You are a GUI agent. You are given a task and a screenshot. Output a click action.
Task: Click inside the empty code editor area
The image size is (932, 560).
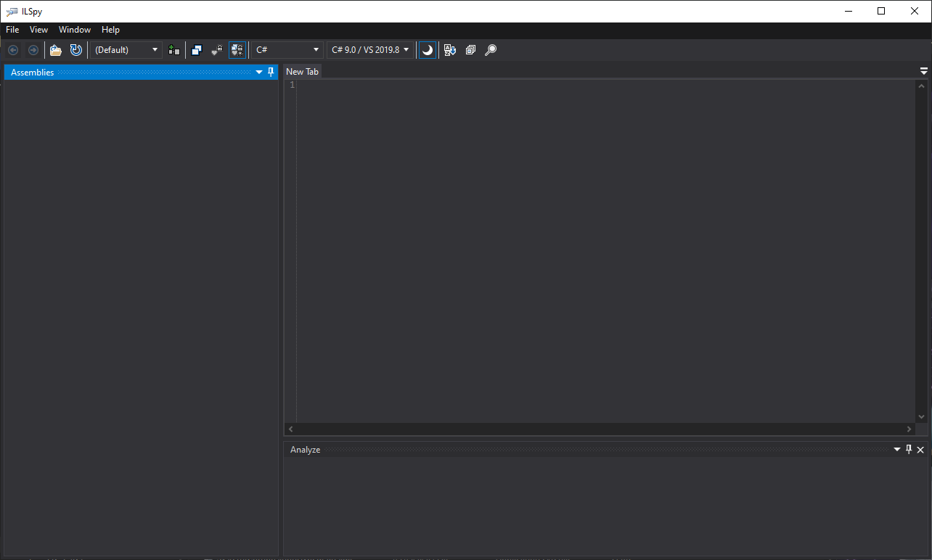pos(606,251)
